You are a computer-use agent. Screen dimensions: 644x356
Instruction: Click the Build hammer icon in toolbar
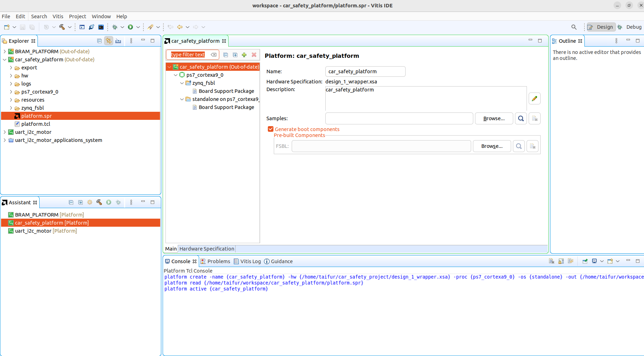coord(62,27)
